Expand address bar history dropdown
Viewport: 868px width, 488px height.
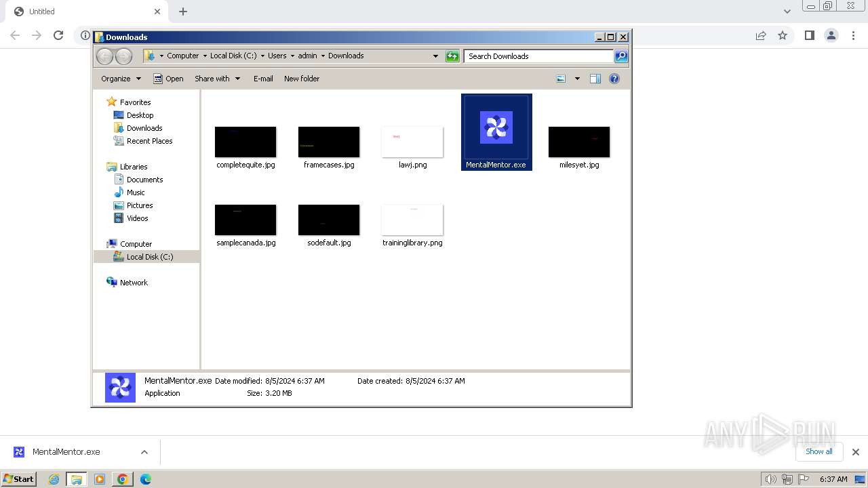(x=435, y=56)
